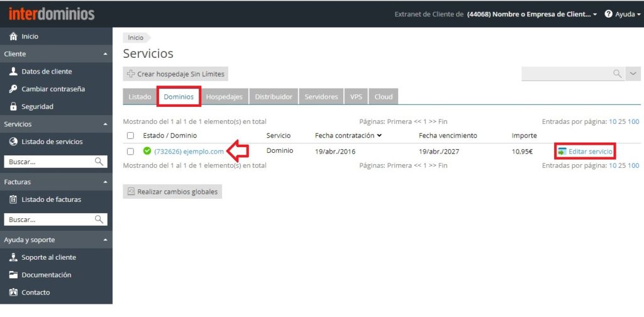Image resolution: width=644 pixels, height=317 pixels.
Task: Sort by Fecha contratación column
Action: point(348,135)
